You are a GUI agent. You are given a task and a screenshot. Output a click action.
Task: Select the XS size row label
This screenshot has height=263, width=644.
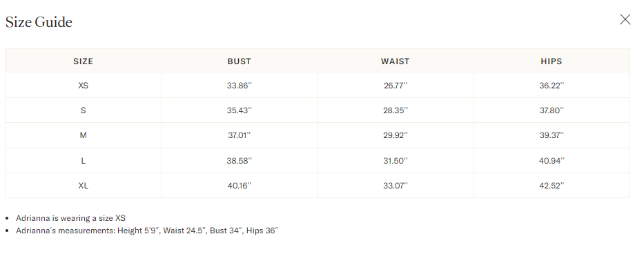83,86
